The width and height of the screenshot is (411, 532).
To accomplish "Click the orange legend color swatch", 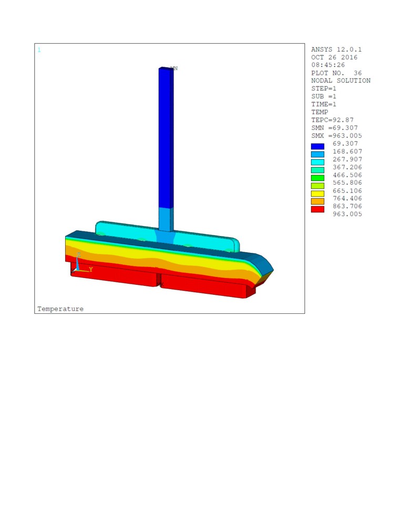I will pyautogui.click(x=317, y=201).
